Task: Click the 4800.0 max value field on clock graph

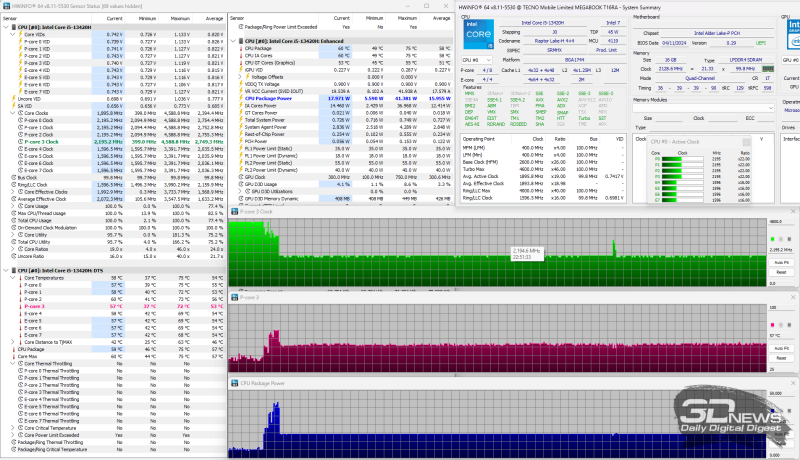Action: (x=781, y=220)
